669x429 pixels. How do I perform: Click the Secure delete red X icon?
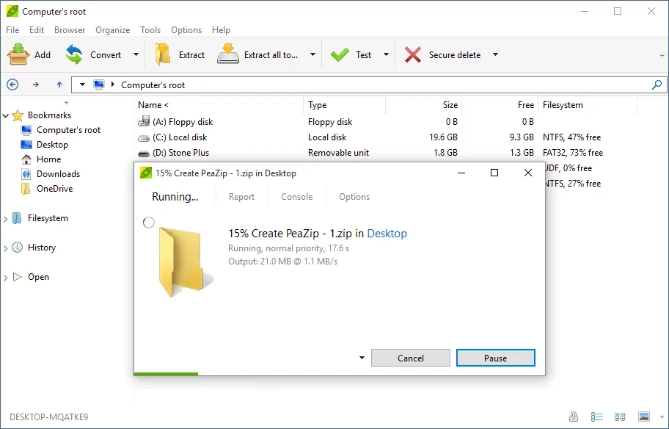coord(413,55)
